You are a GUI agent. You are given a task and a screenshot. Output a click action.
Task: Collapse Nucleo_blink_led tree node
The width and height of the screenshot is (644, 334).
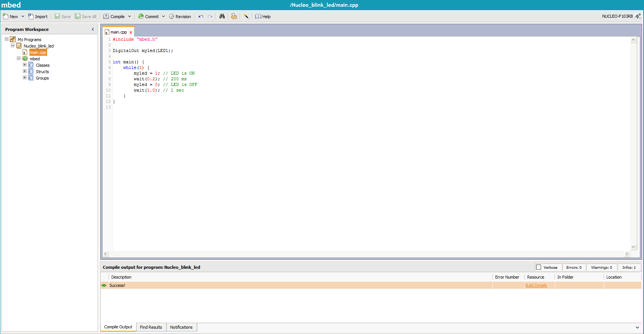tap(12, 46)
